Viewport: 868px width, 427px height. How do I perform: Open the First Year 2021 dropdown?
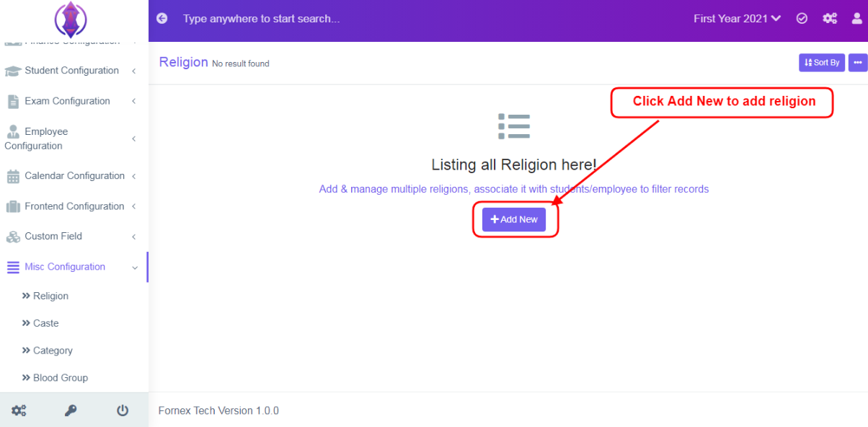click(x=737, y=19)
